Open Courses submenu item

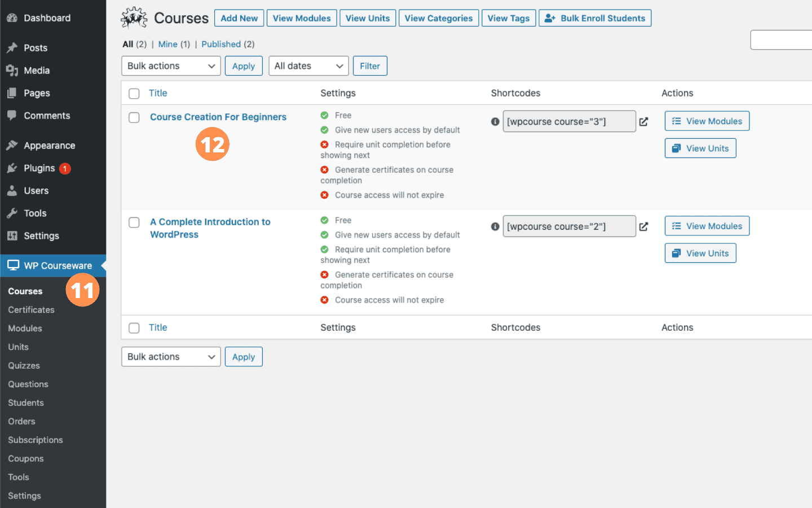[25, 291]
